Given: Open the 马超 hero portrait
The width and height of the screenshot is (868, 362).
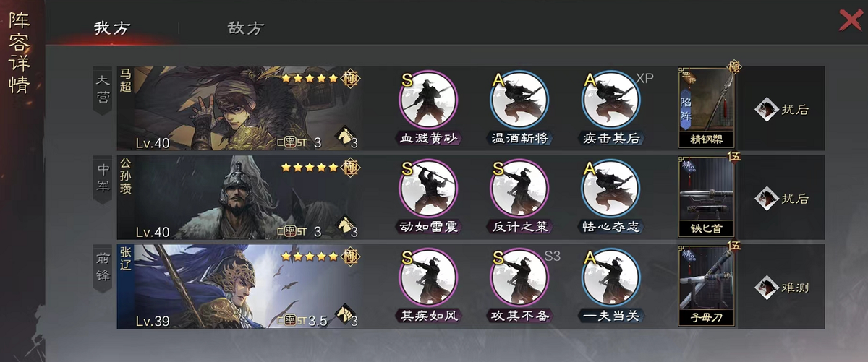Looking at the screenshot, I should (239, 108).
